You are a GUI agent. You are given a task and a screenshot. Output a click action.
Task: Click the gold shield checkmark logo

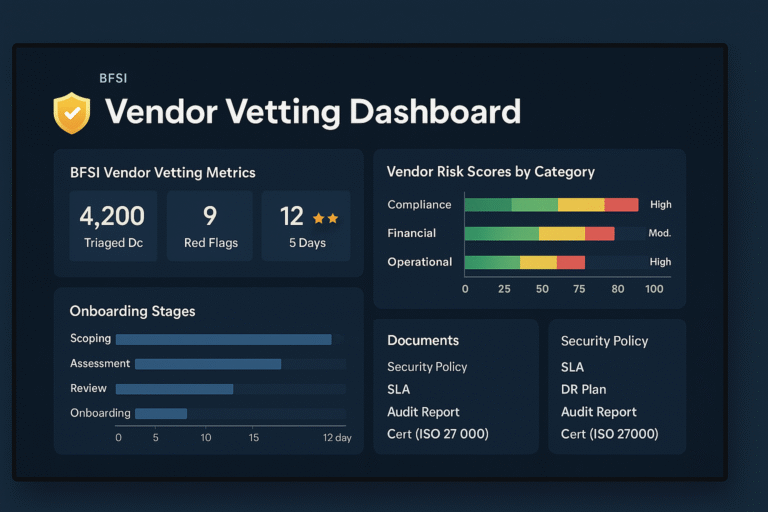pos(71,113)
